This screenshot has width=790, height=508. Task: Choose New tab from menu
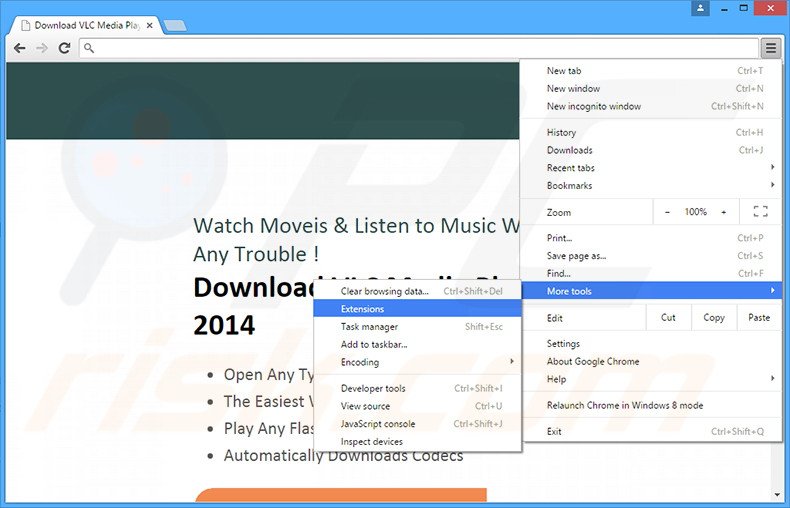pos(650,71)
